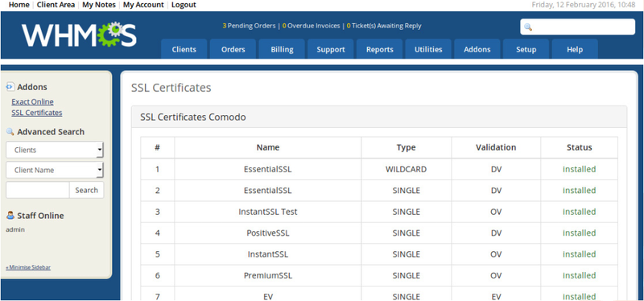Screen dimensions: 644x301
Task: Open the Orders menu tab
Action: tap(233, 49)
